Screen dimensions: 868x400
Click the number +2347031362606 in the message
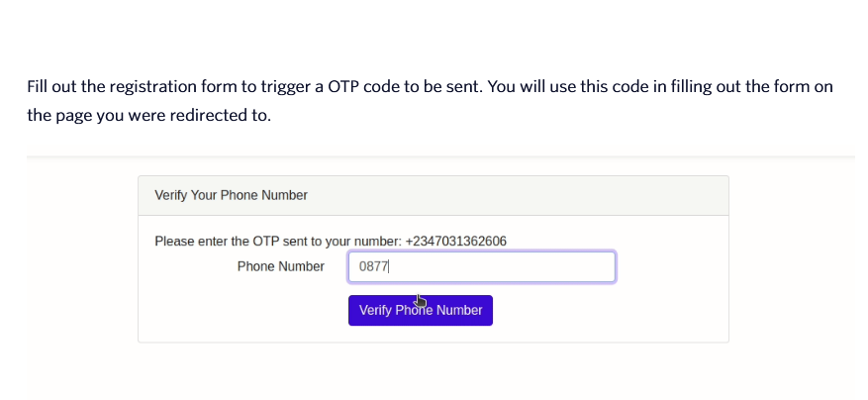click(x=455, y=241)
